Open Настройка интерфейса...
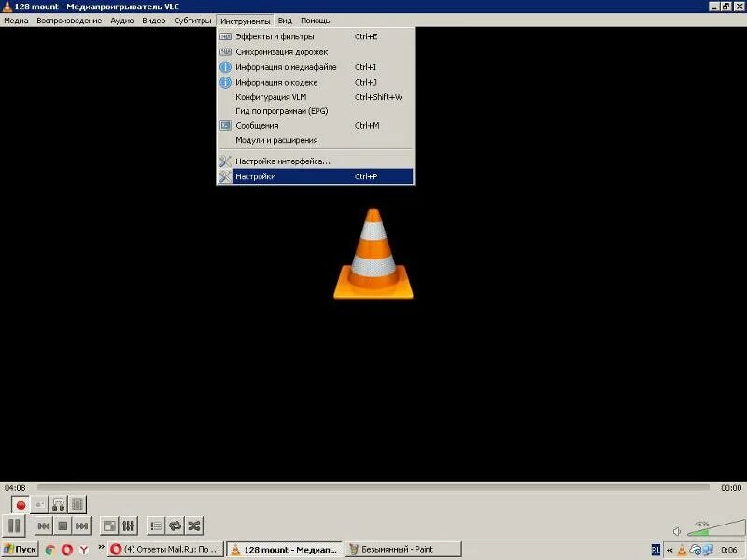747x560 pixels. pos(316,161)
